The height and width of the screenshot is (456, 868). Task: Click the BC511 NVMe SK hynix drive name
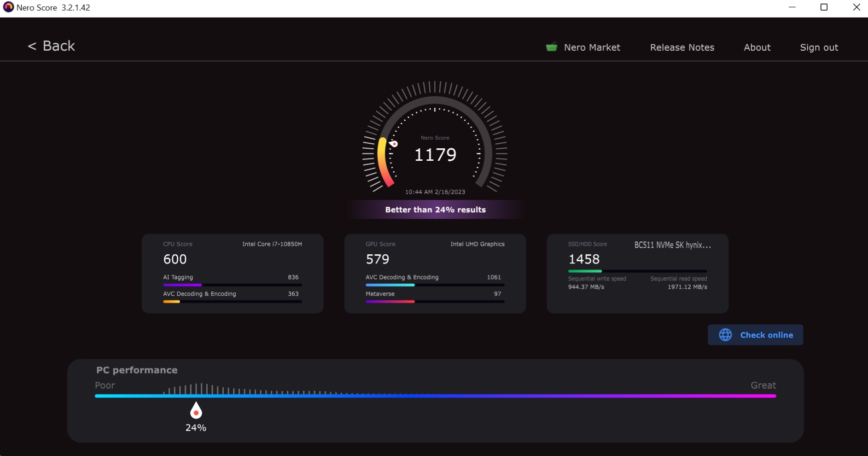[x=673, y=245]
